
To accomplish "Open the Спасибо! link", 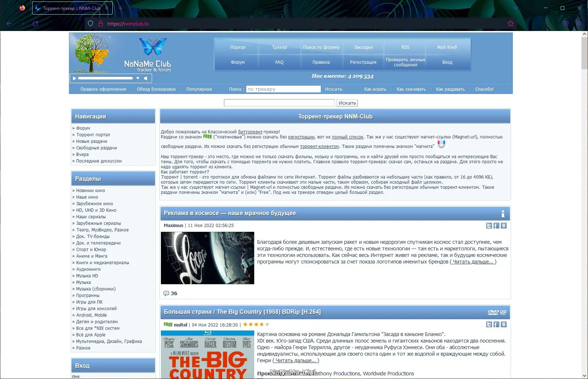I will tap(484, 89).
